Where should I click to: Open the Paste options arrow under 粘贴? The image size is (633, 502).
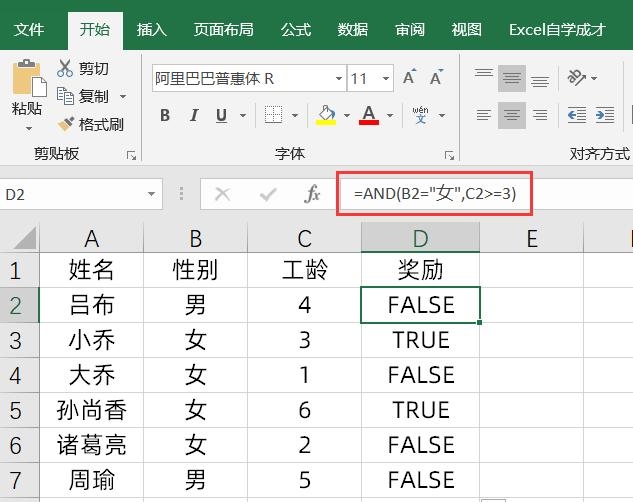[29, 129]
